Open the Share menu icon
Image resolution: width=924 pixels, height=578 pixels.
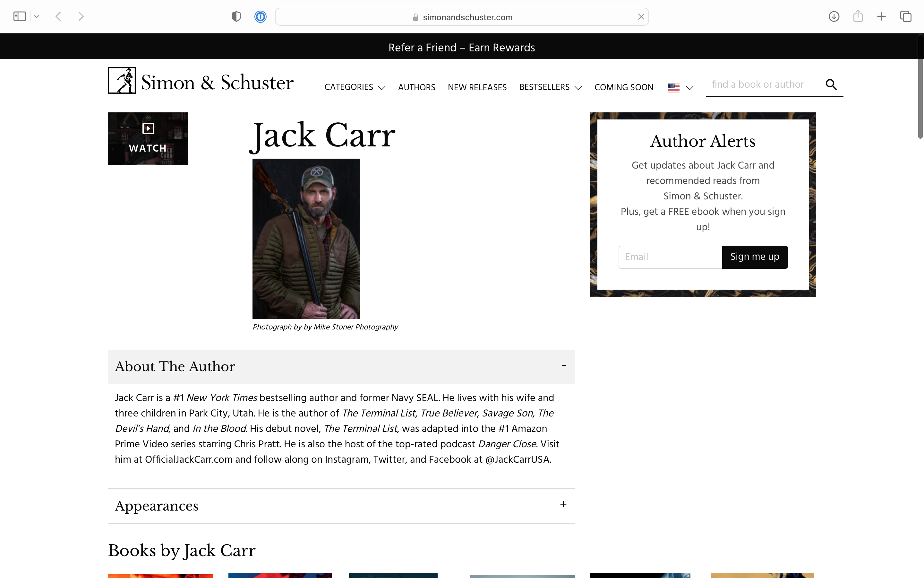click(x=858, y=16)
